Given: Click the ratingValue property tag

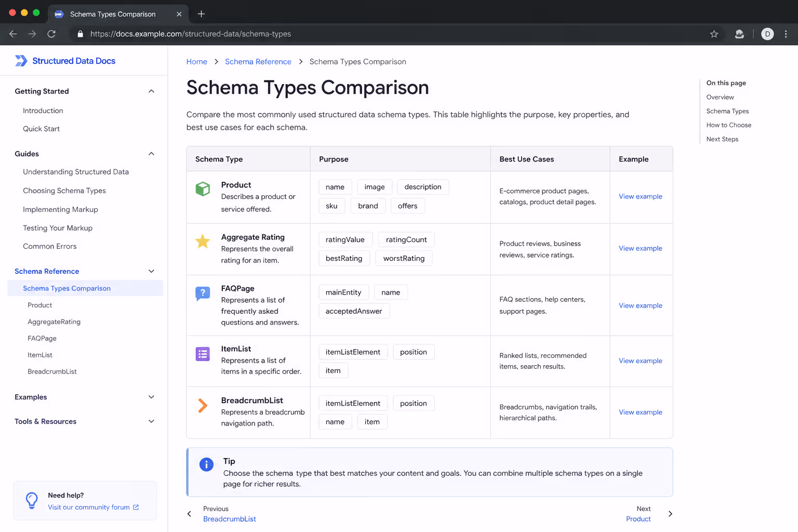Looking at the screenshot, I should tap(345, 240).
